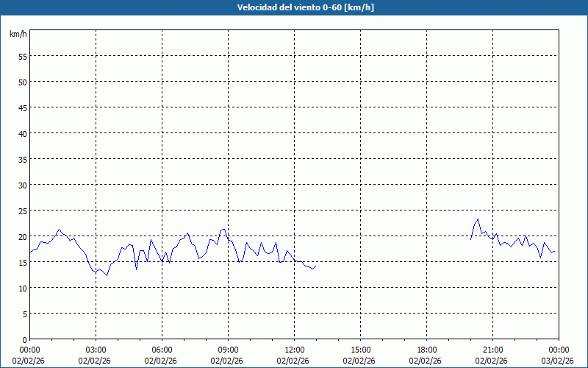Click the 18:00 time label

click(x=426, y=350)
